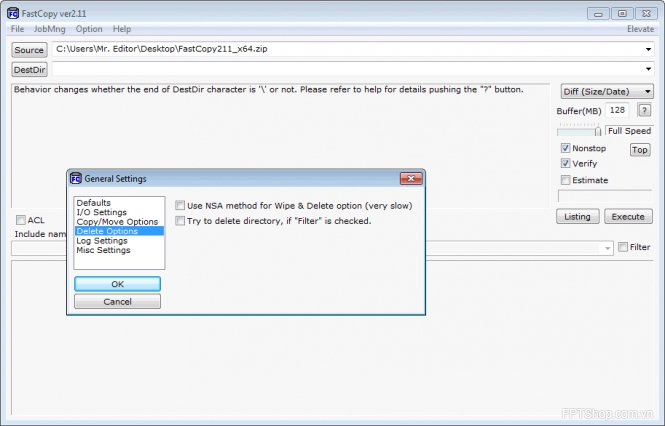Screen dimensions: 665x426
Task: Click the Execute button
Action: (628, 216)
